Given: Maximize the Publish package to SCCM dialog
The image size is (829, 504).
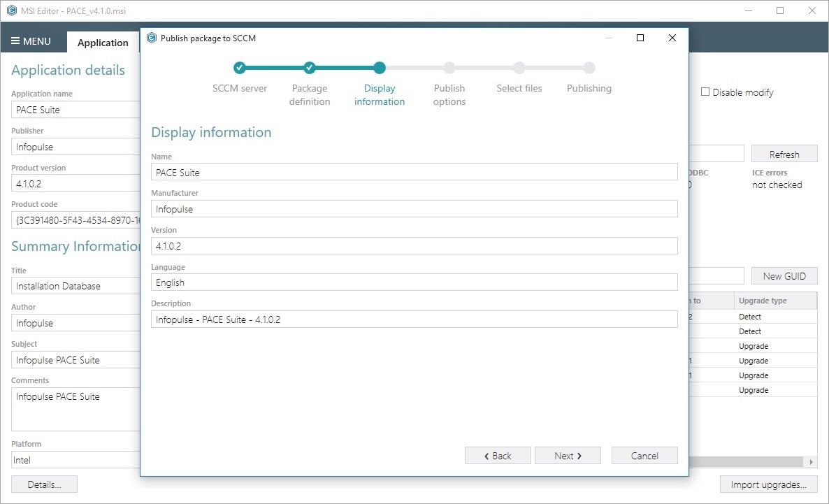Looking at the screenshot, I should (640, 38).
